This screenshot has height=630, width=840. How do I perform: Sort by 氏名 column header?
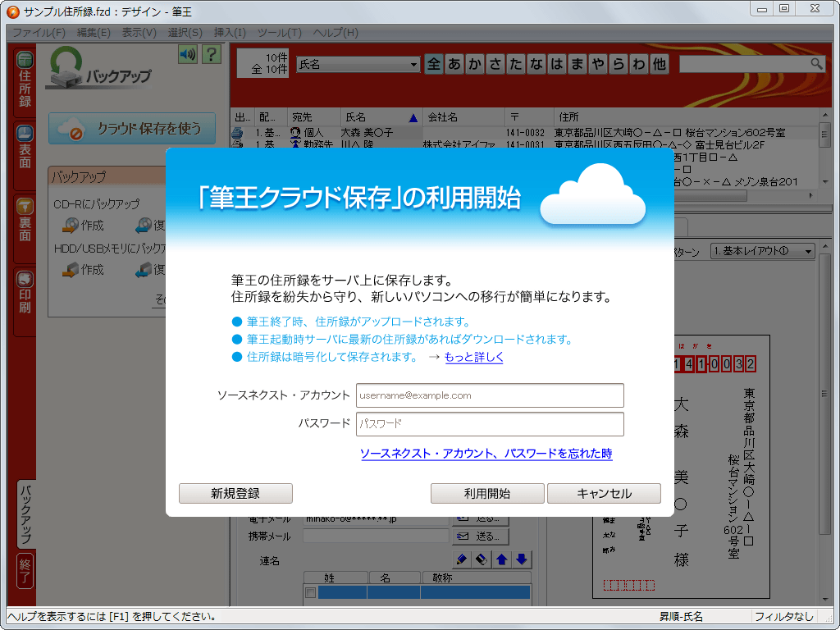(x=381, y=116)
